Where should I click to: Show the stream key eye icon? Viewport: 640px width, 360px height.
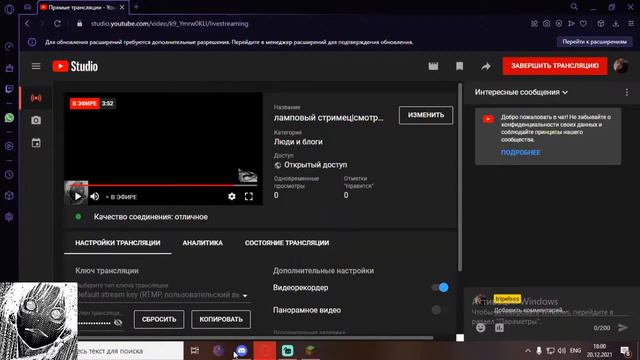pos(118,323)
